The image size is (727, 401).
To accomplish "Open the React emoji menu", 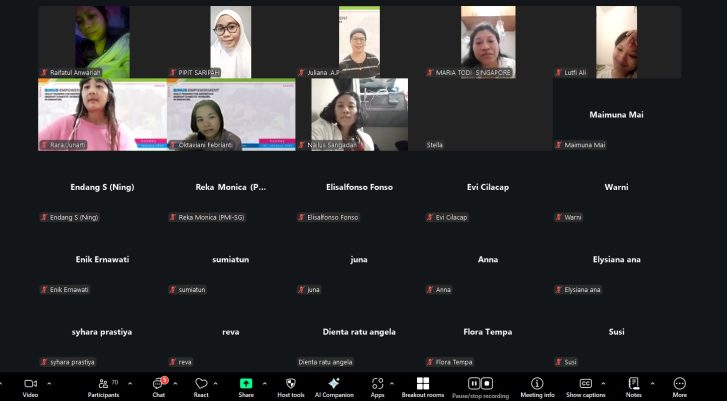I will (201, 384).
